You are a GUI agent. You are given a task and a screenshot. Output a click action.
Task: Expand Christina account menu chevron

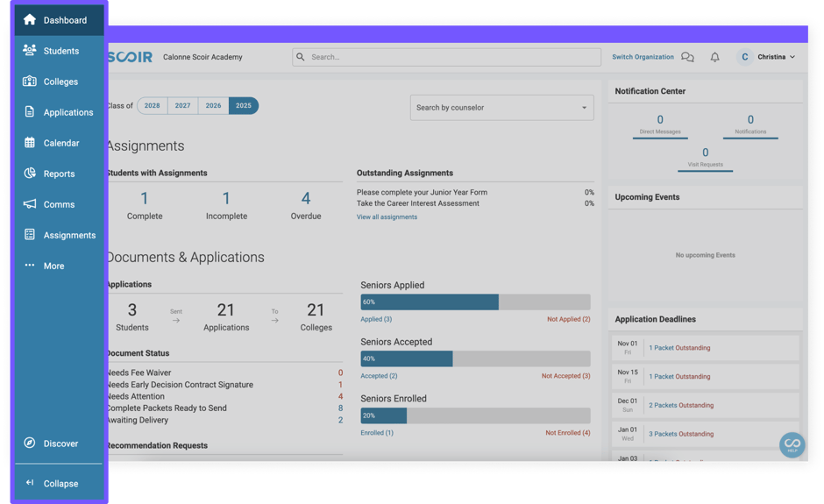click(792, 57)
